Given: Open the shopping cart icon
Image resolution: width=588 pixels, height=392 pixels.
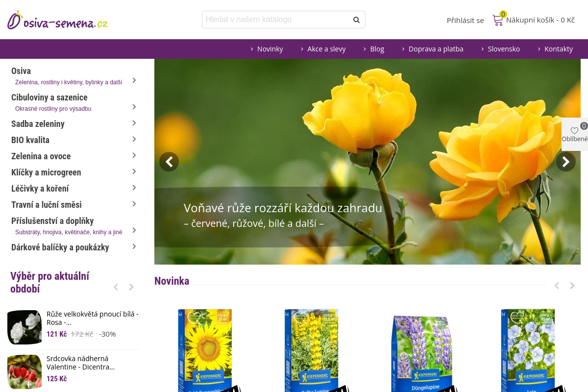Looking at the screenshot, I should [x=498, y=20].
